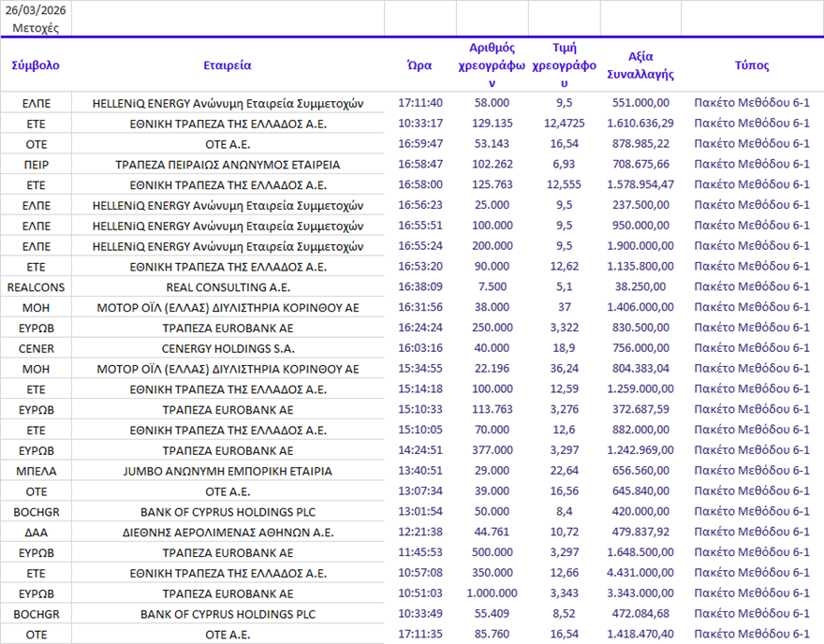Select the time cell 17:11:40
This screenshot has height=644, width=824.
click(419, 103)
